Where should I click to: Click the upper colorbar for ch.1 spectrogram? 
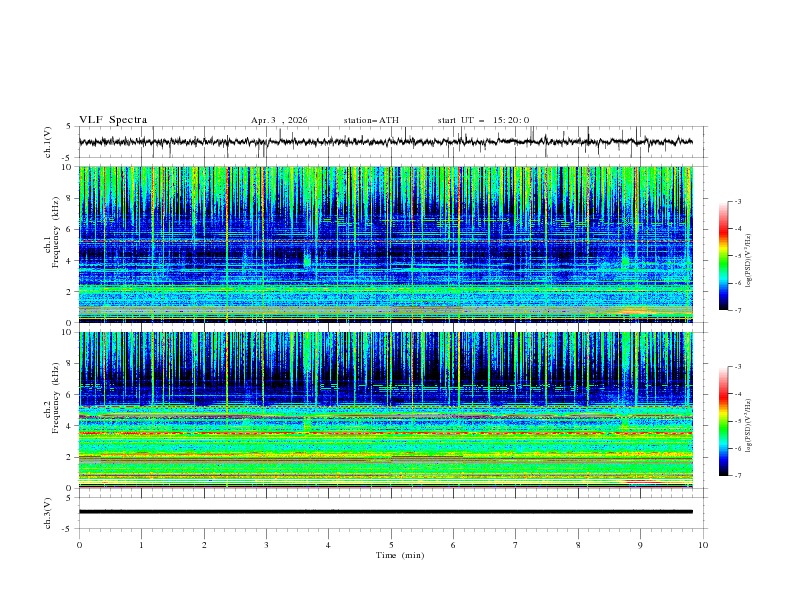(723, 256)
